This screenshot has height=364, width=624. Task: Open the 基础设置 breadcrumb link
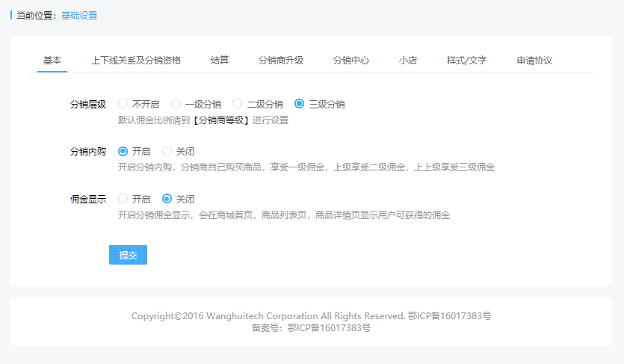coord(79,16)
